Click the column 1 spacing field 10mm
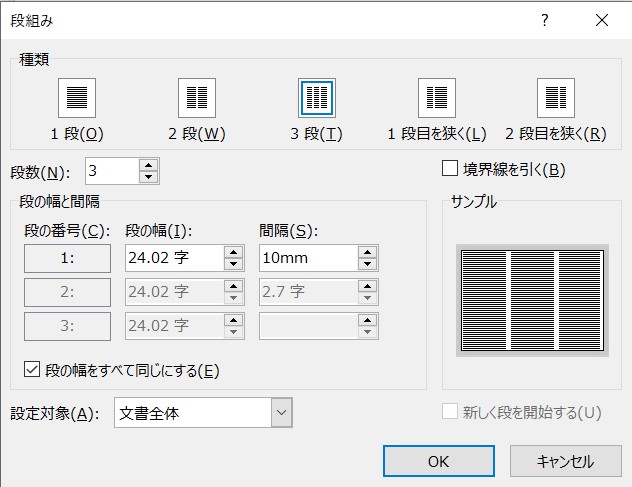The width and height of the screenshot is (632, 487). 309,258
